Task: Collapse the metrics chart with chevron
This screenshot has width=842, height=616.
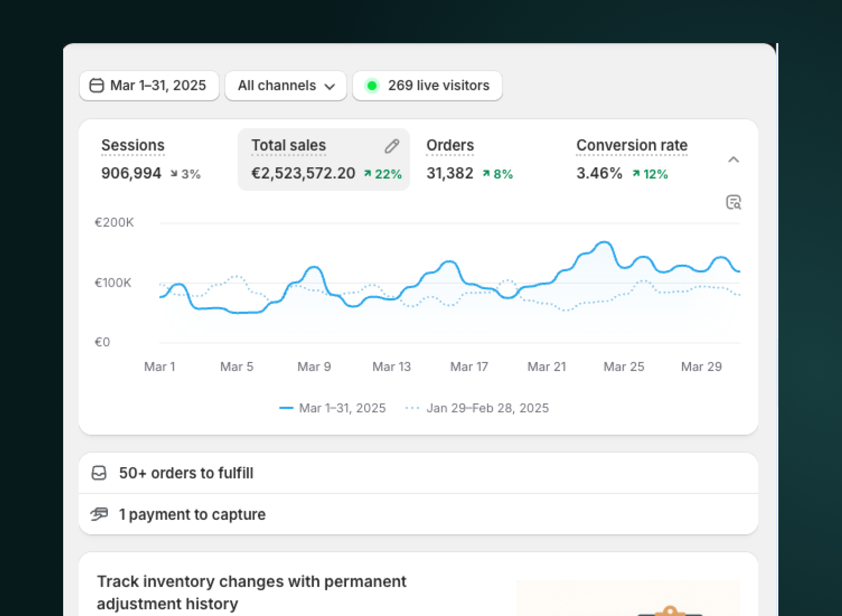Action: click(x=734, y=159)
